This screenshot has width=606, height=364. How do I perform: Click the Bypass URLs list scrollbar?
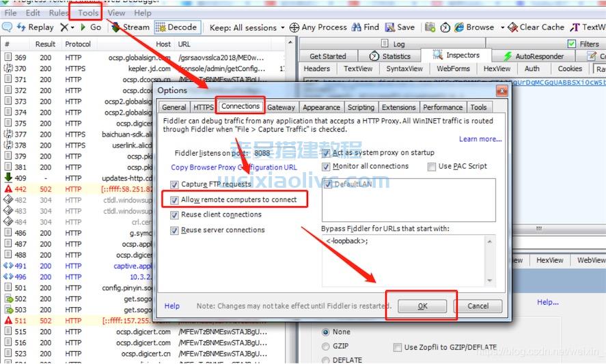[x=489, y=260]
